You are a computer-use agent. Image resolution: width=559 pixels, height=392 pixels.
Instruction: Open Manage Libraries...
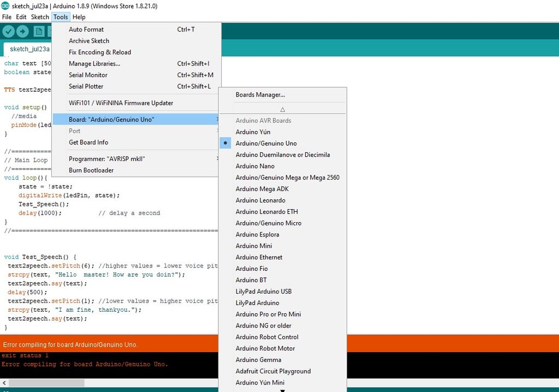tap(135, 63)
